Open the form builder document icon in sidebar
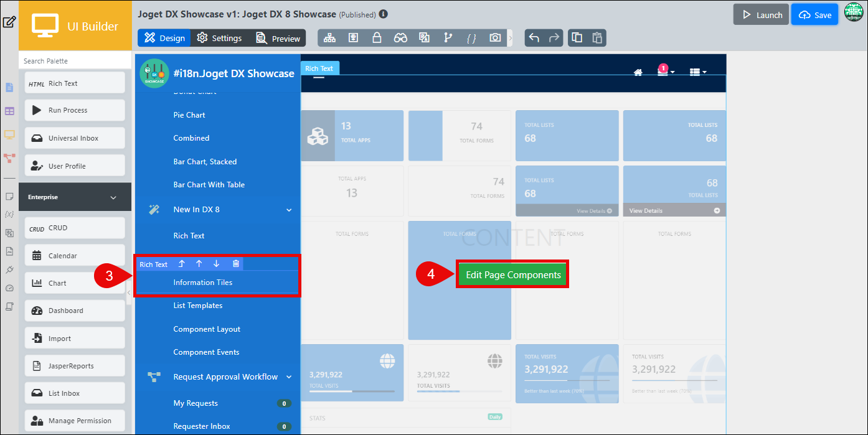The image size is (868, 435). pos(9,87)
